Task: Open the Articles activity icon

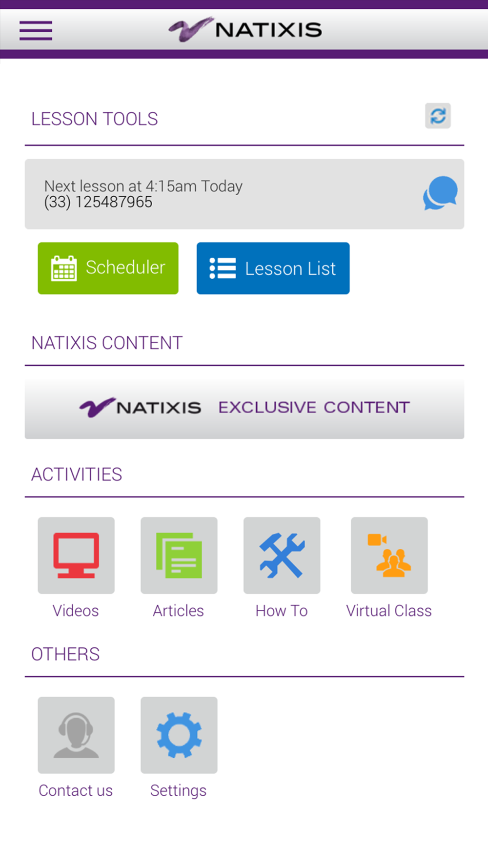Action: coord(179,556)
